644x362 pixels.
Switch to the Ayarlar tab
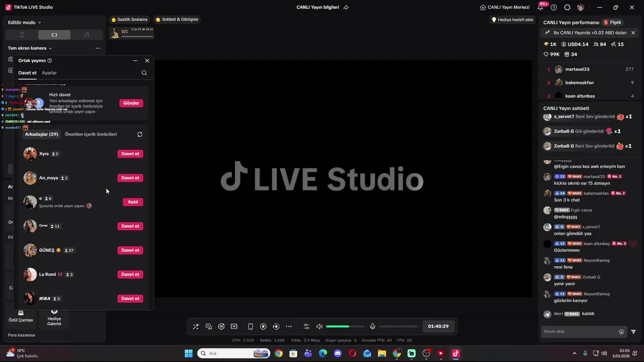(x=49, y=73)
